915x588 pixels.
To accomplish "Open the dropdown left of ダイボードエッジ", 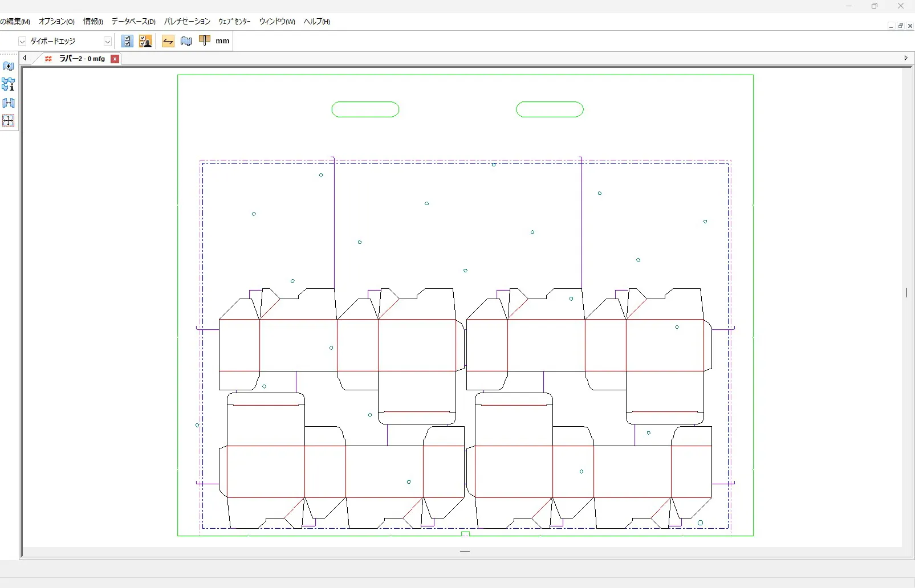I will (22, 42).
